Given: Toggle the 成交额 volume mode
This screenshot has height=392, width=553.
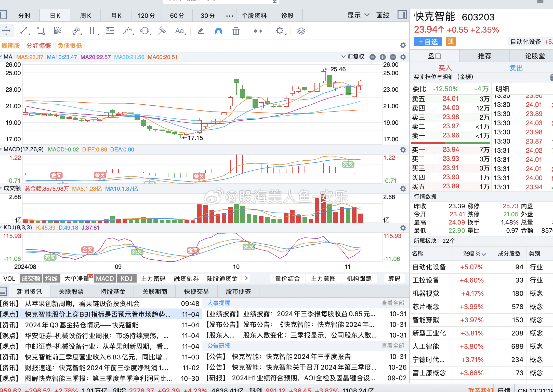Looking at the screenshot, I should tap(31, 278).
